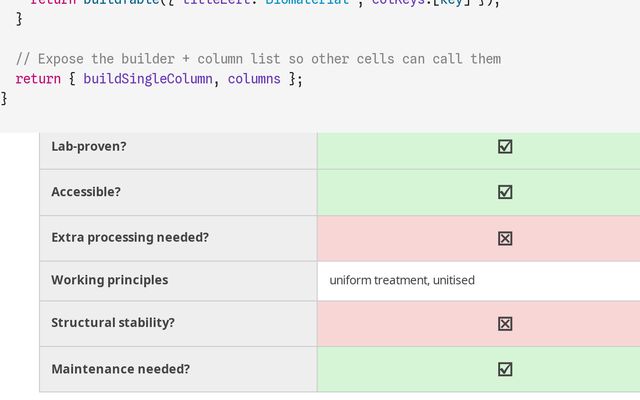
Task: Click the Maintenance needed checkmark icon
Action: coord(505,369)
